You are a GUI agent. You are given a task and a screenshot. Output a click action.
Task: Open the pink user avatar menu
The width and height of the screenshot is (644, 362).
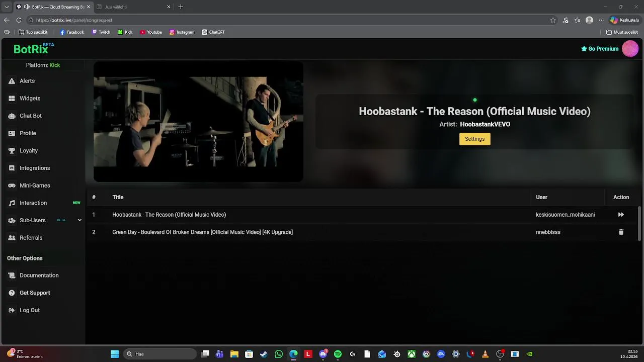(x=630, y=49)
